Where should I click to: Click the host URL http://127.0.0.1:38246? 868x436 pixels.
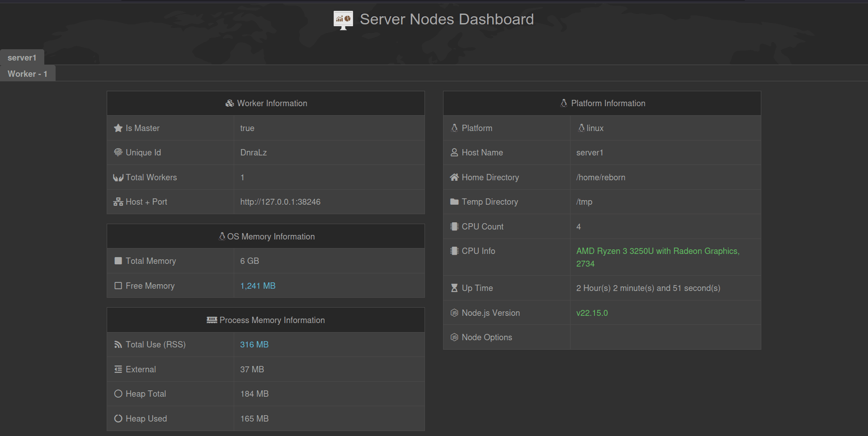point(280,202)
